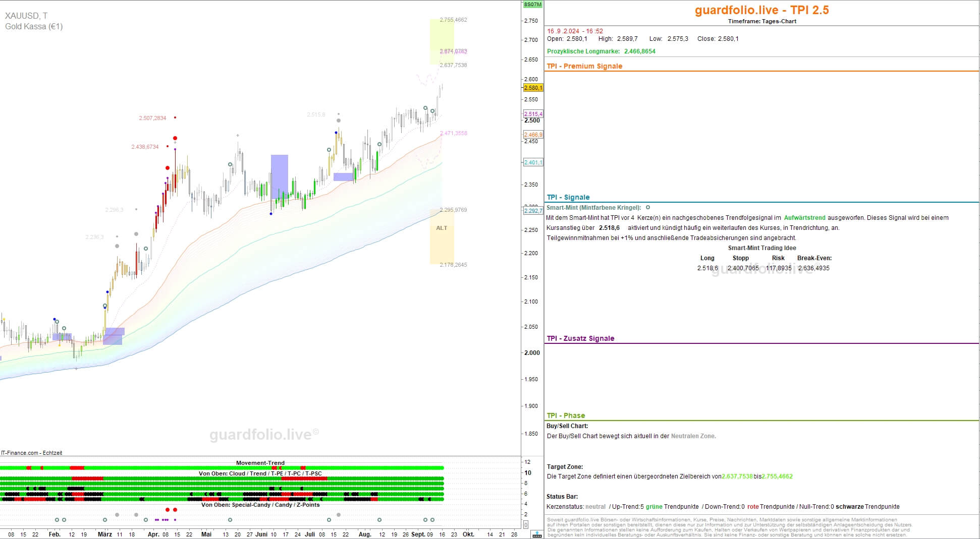Click the pink 2.471,3558 chart label
The image size is (980, 539).
click(453, 133)
